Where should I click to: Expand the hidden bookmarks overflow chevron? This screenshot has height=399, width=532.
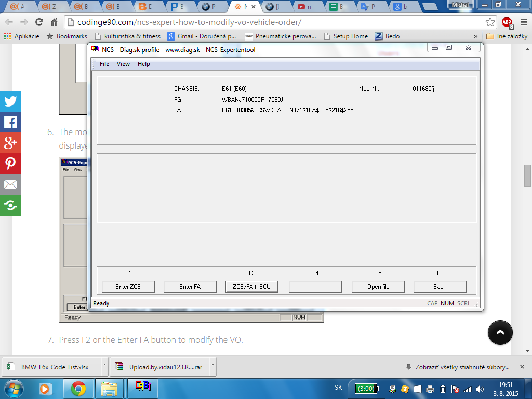[476, 36]
